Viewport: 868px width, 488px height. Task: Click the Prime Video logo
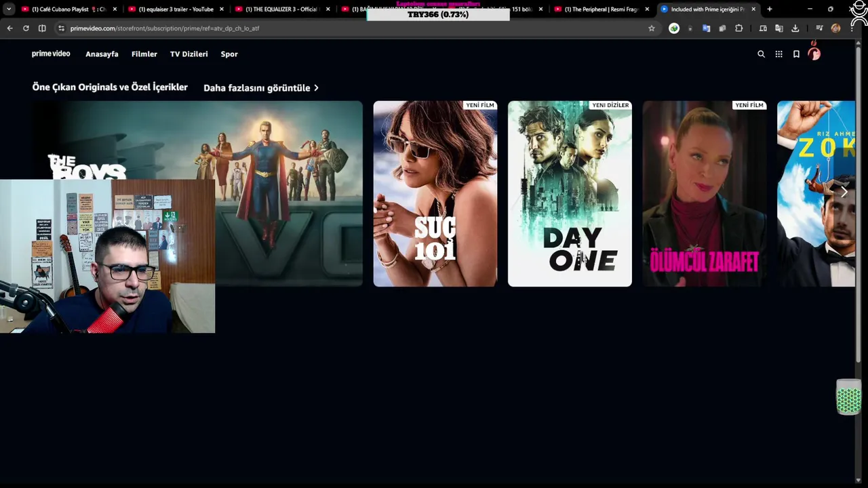51,54
